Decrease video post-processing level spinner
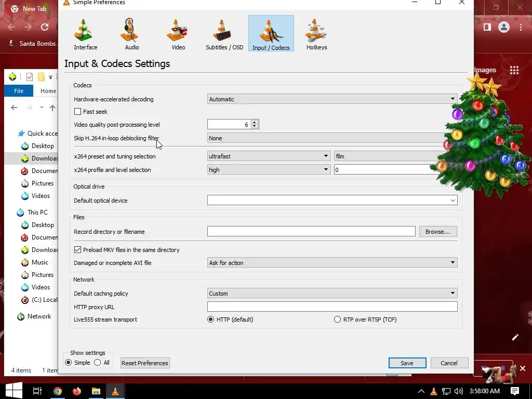The image size is (532, 399). pyautogui.click(x=254, y=127)
